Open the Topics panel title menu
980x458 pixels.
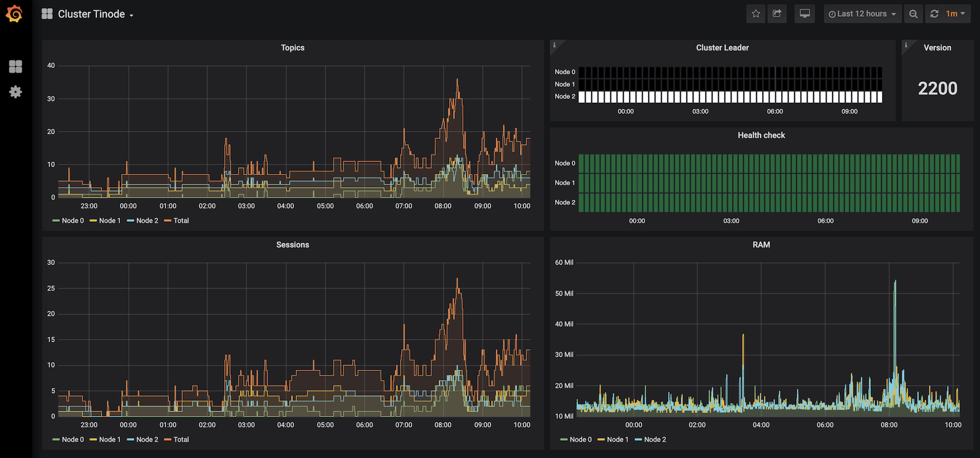(x=293, y=48)
